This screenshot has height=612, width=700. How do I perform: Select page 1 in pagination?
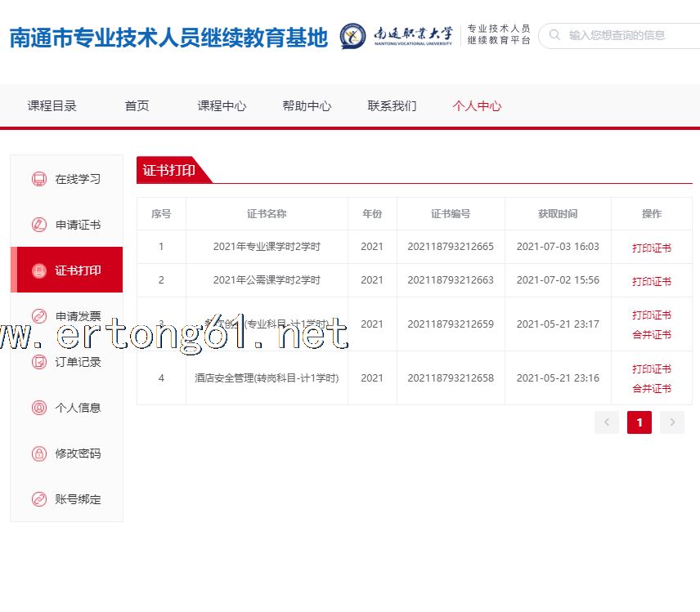tap(639, 422)
